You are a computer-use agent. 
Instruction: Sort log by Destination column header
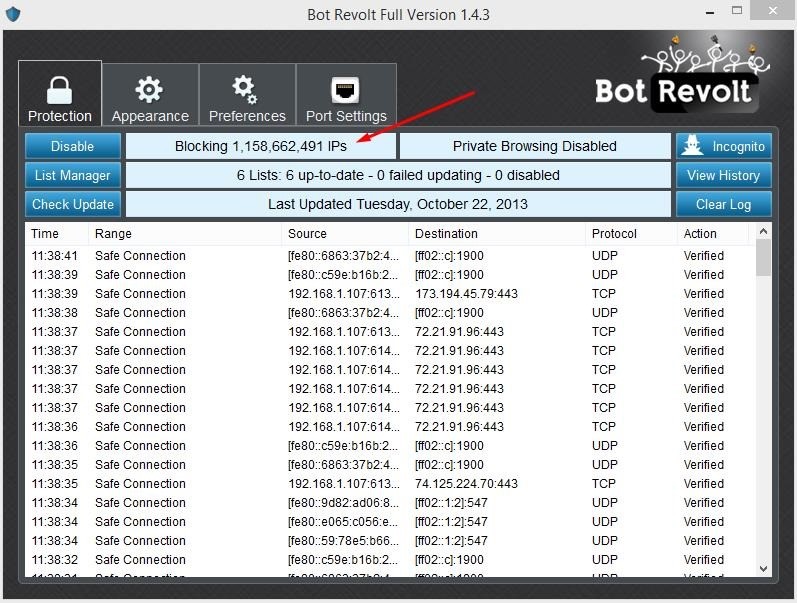[497, 233]
